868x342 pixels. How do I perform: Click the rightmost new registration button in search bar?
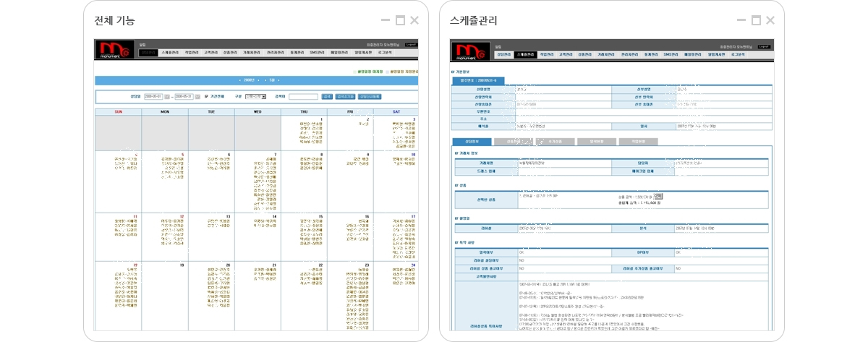click(x=369, y=96)
